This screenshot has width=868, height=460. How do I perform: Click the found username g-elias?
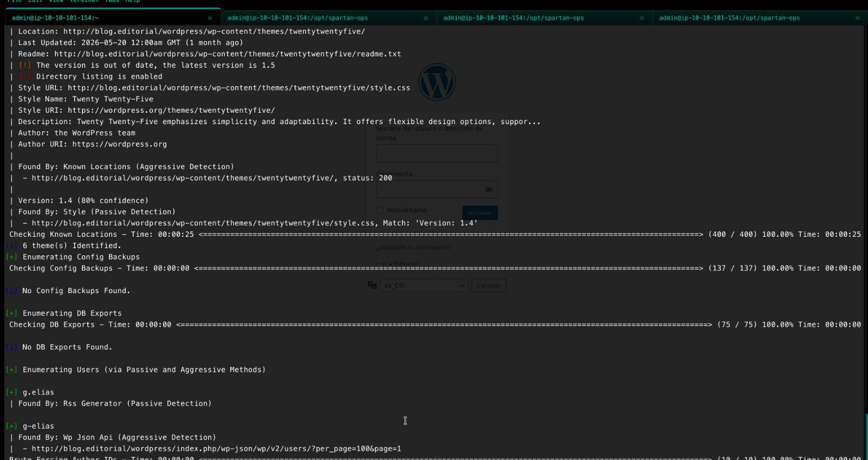[38, 426]
